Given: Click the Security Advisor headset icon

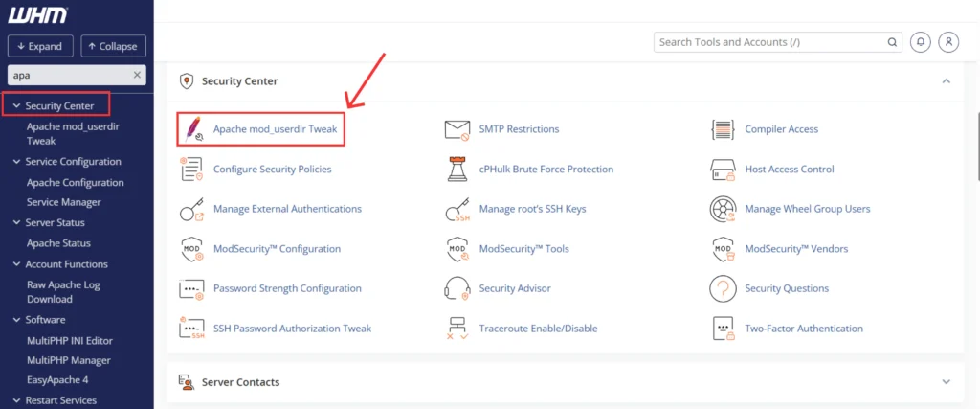Looking at the screenshot, I should pos(457,289).
